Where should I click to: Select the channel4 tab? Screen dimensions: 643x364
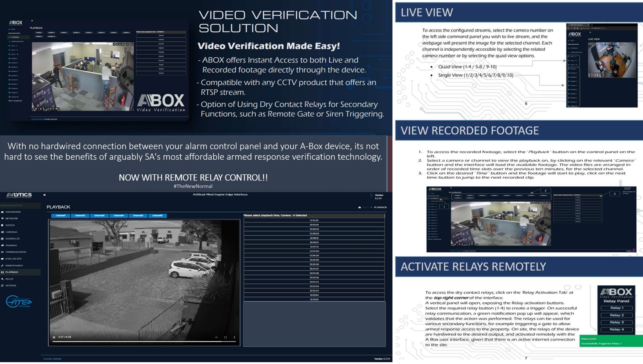point(119,216)
